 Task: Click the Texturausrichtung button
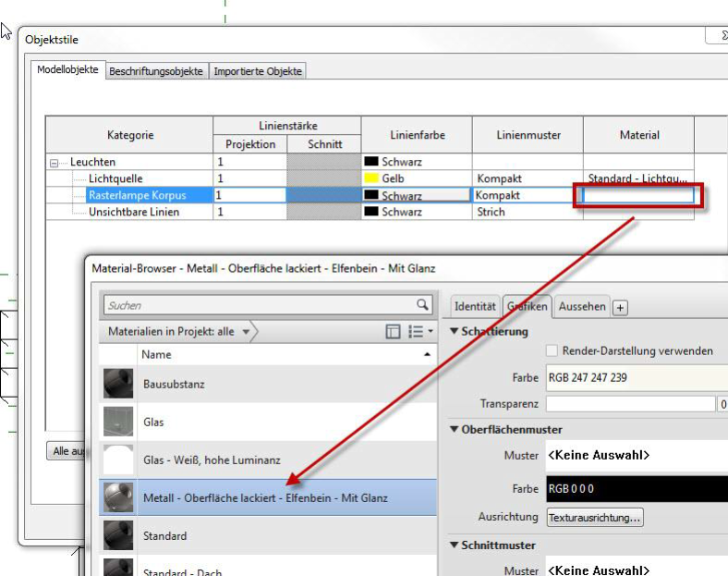[x=595, y=518]
